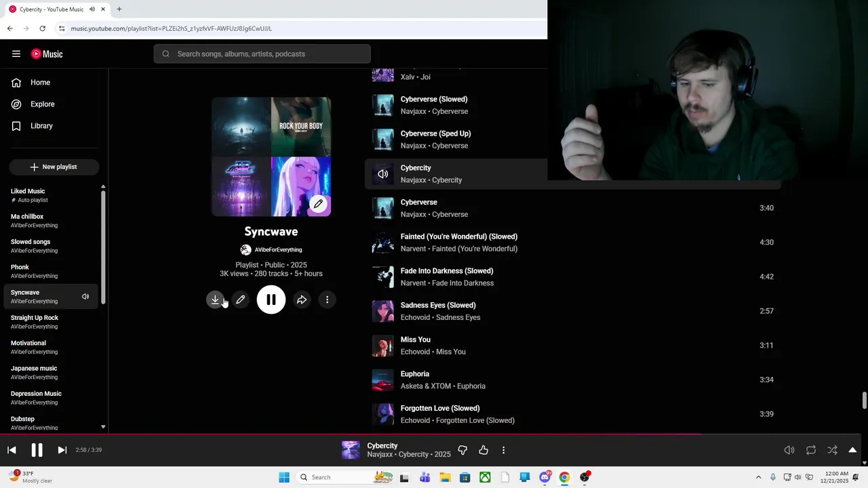Open the playlist three-dot menu
The width and height of the screenshot is (868, 488).
pyautogui.click(x=327, y=300)
